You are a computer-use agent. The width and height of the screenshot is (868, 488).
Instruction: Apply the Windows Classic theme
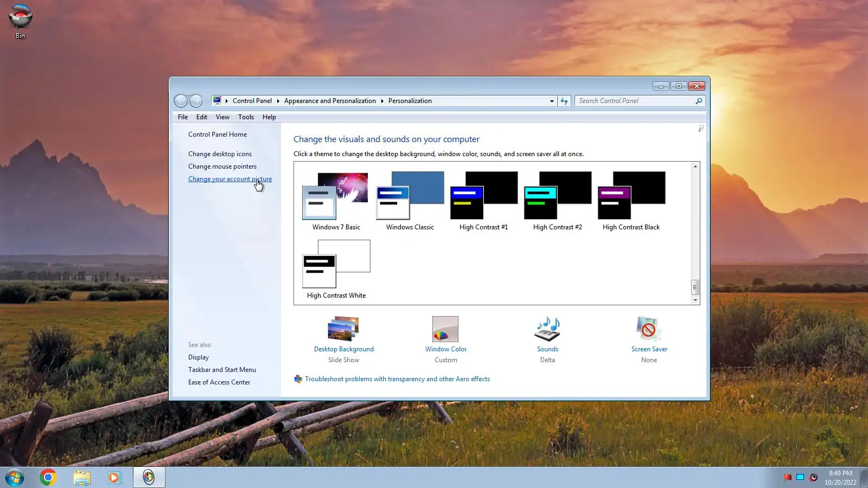[x=410, y=201]
